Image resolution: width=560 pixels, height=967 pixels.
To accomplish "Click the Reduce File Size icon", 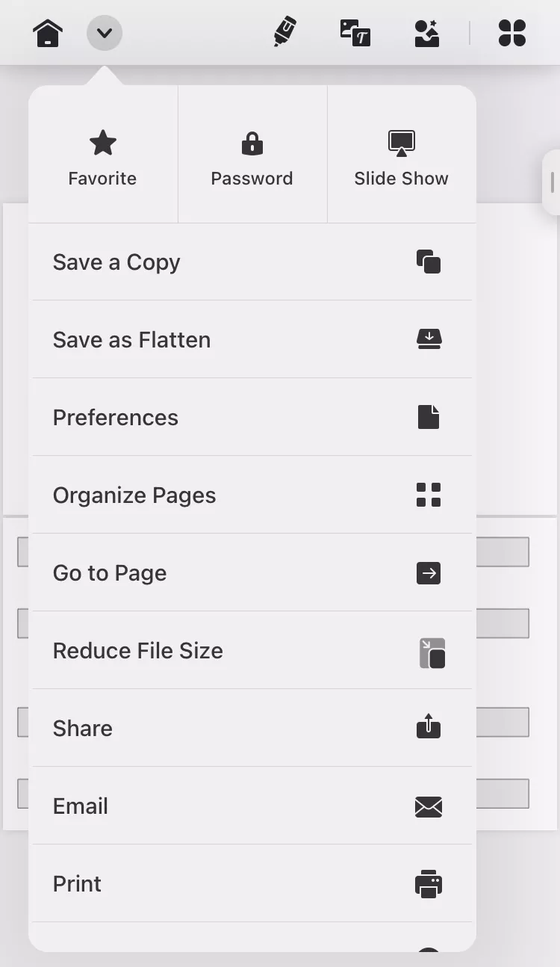I will click(432, 653).
